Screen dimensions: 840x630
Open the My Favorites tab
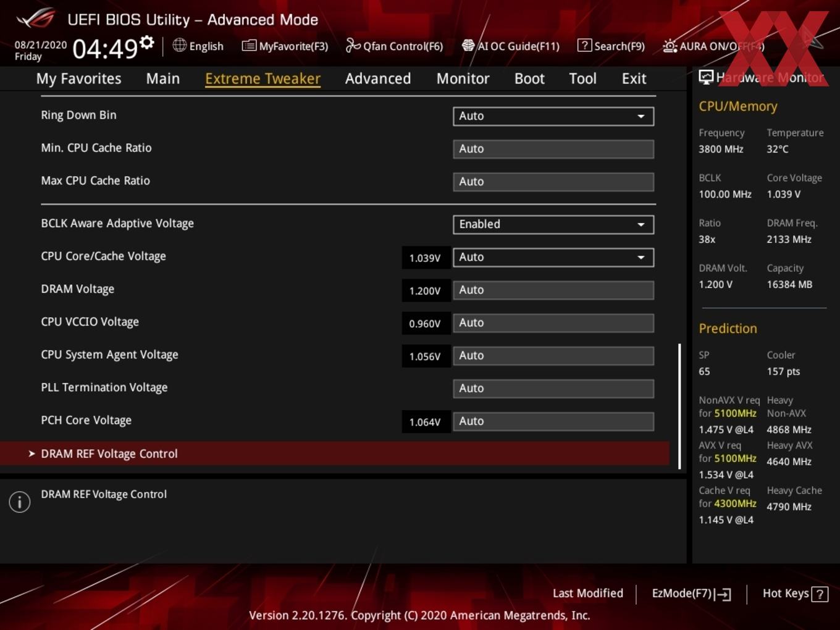[x=78, y=78]
